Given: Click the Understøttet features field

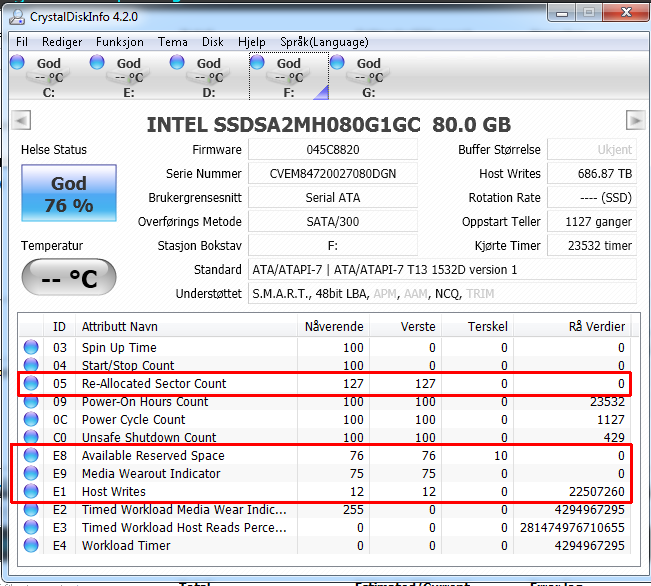Looking at the screenshot, I should coord(442,294).
